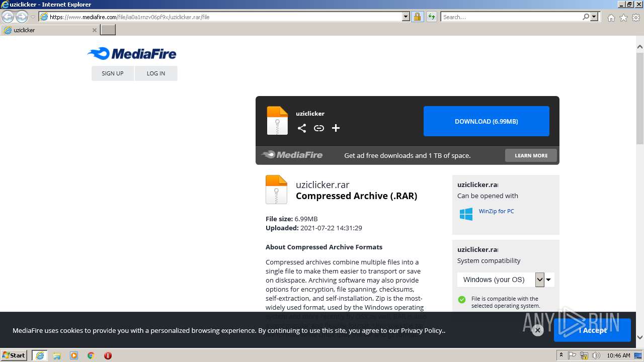Click the MediaFire logo at top
This screenshot has height=362, width=644.
pos(132,53)
